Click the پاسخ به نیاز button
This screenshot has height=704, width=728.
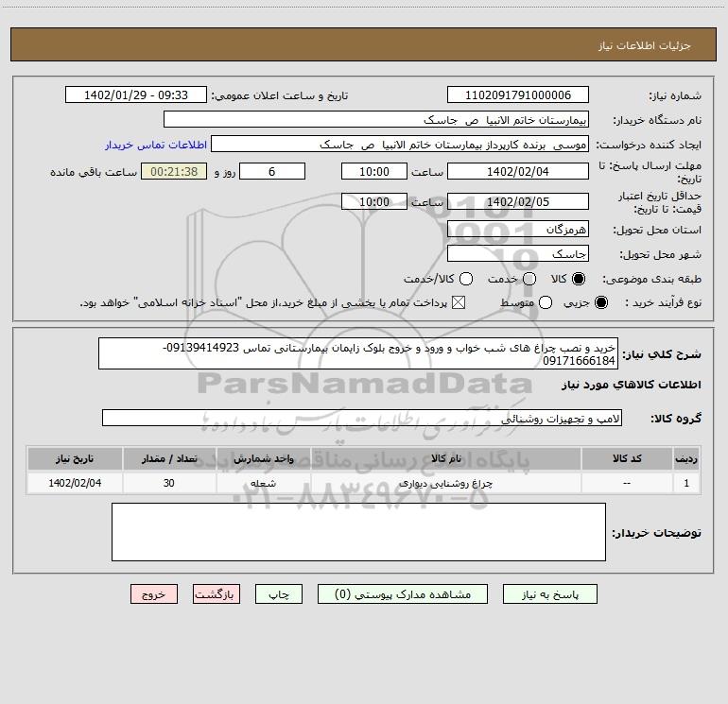click(x=549, y=594)
